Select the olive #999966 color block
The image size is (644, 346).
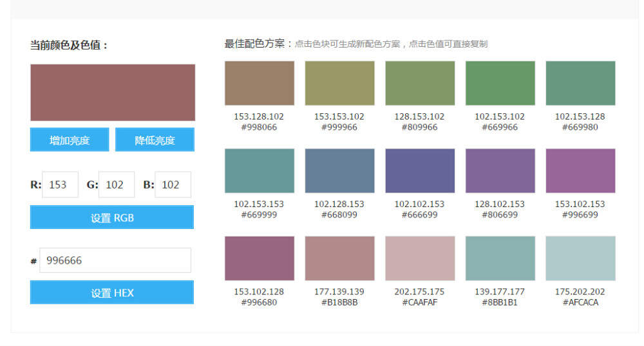[x=339, y=83]
